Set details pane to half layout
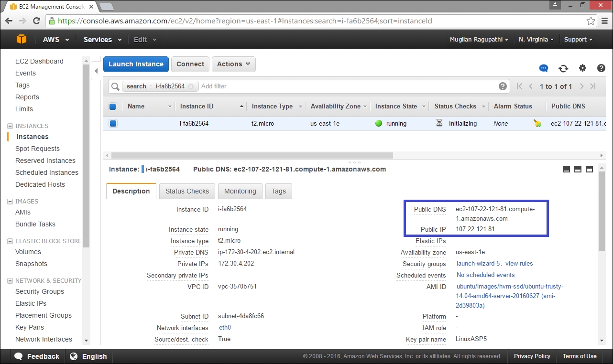The image size is (613, 364). pos(578,169)
